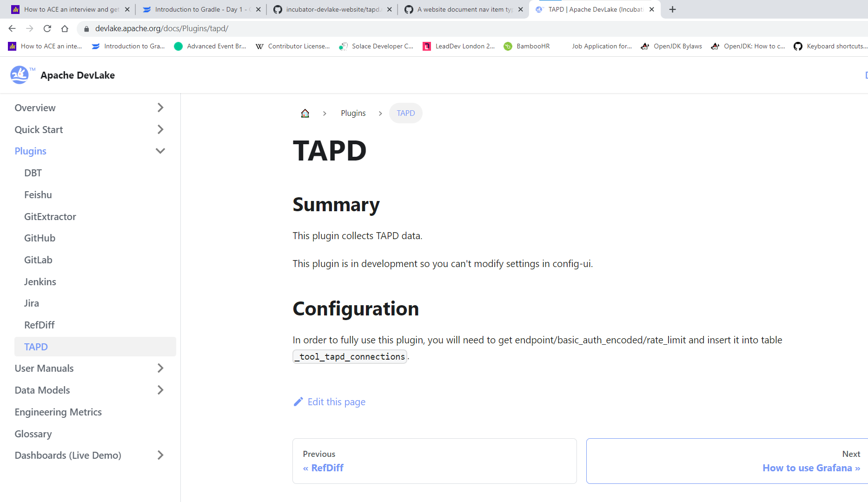This screenshot has height=502, width=868.
Task: Open the Quick Start sidebar item
Action: 39,129
